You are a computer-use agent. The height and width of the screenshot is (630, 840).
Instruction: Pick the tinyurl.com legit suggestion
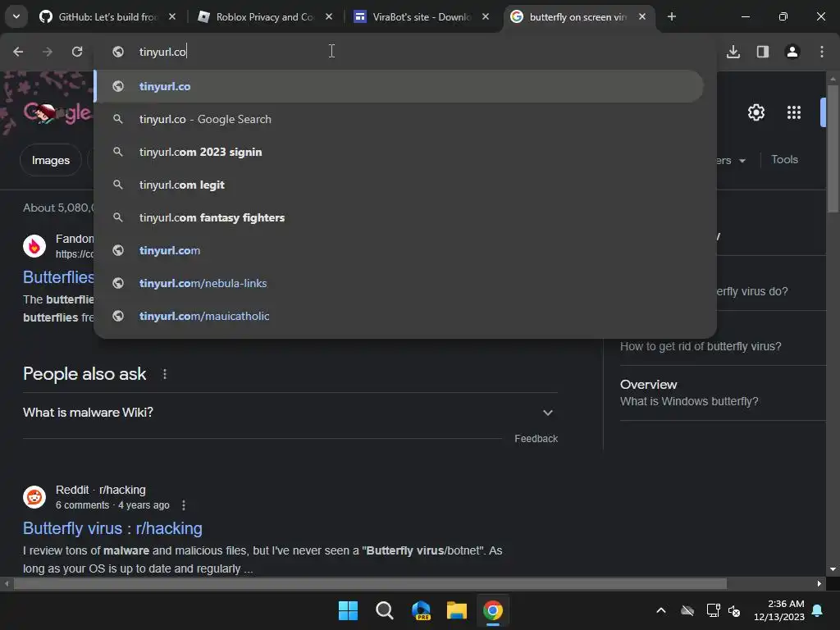click(x=399, y=185)
